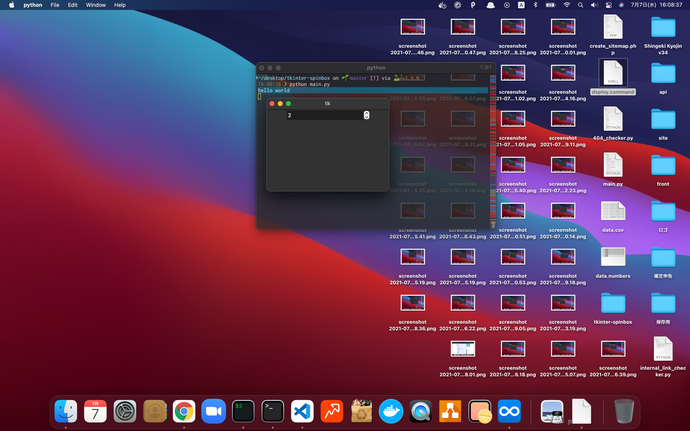Open the Preview icon in the Dock
Image resolution: width=690 pixels, height=431 pixels.
[x=552, y=411]
